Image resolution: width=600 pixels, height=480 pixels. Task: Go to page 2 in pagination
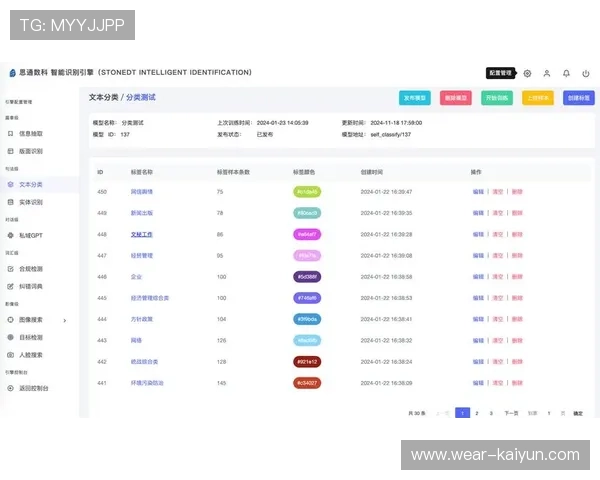pos(477,412)
